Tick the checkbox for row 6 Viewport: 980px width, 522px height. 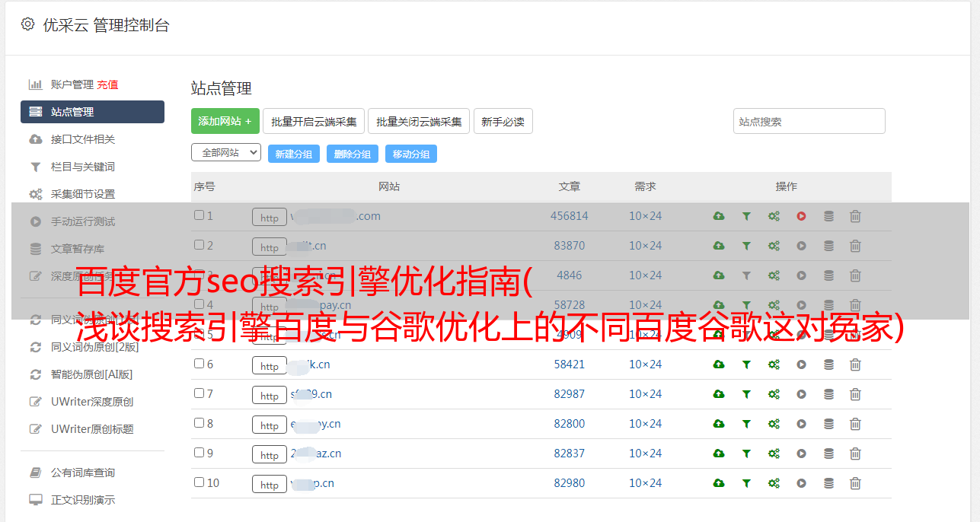point(199,364)
